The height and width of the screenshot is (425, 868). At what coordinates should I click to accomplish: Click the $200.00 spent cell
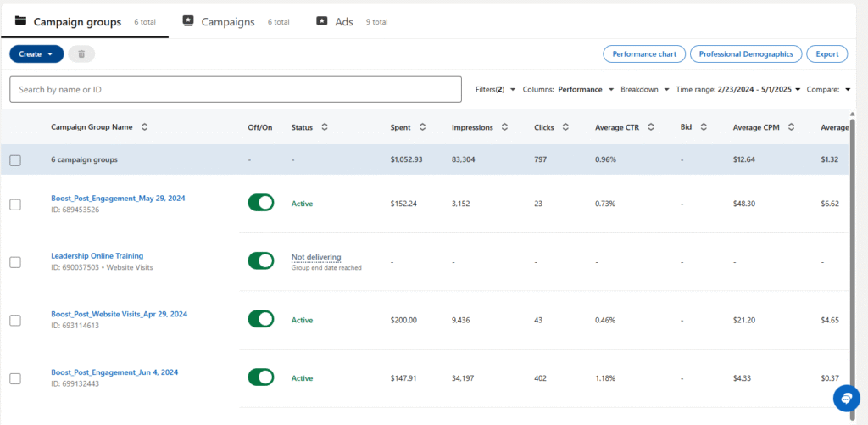click(x=403, y=321)
